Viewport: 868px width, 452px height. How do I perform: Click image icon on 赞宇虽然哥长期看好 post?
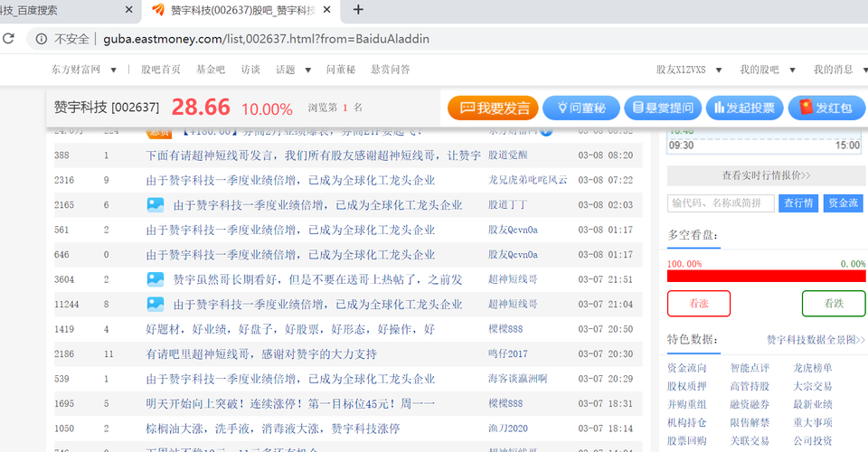click(x=156, y=279)
